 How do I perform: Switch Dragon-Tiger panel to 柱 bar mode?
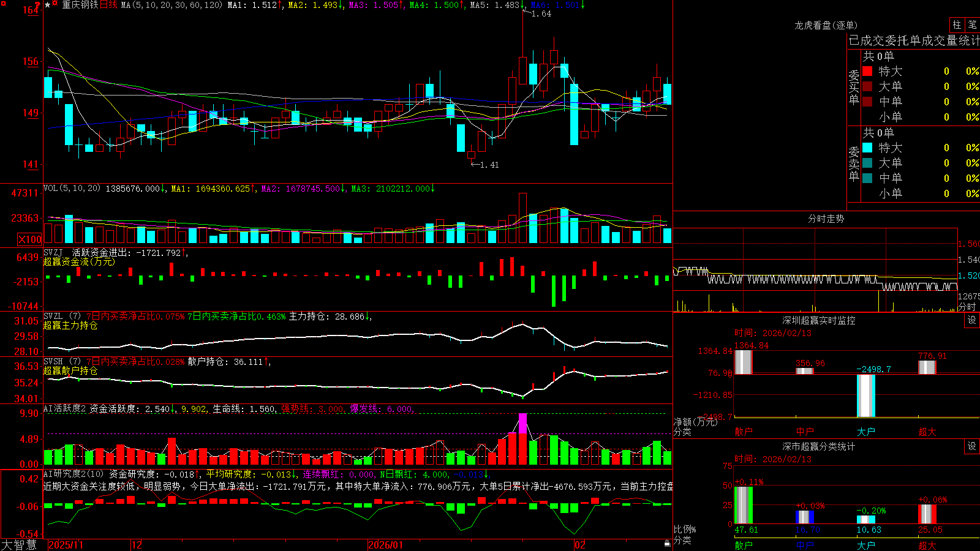[957, 24]
